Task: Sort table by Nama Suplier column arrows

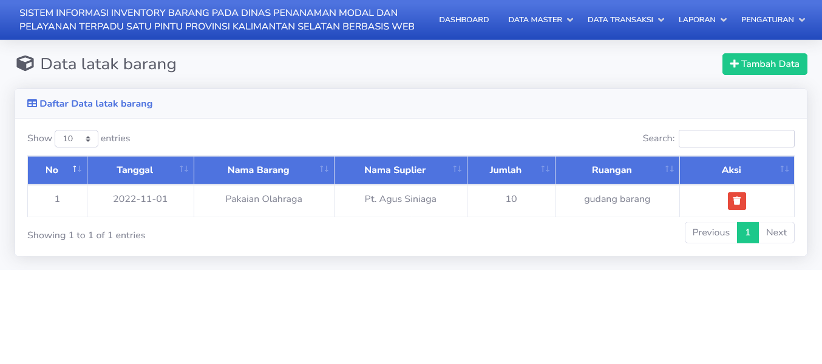Action: click(x=457, y=169)
